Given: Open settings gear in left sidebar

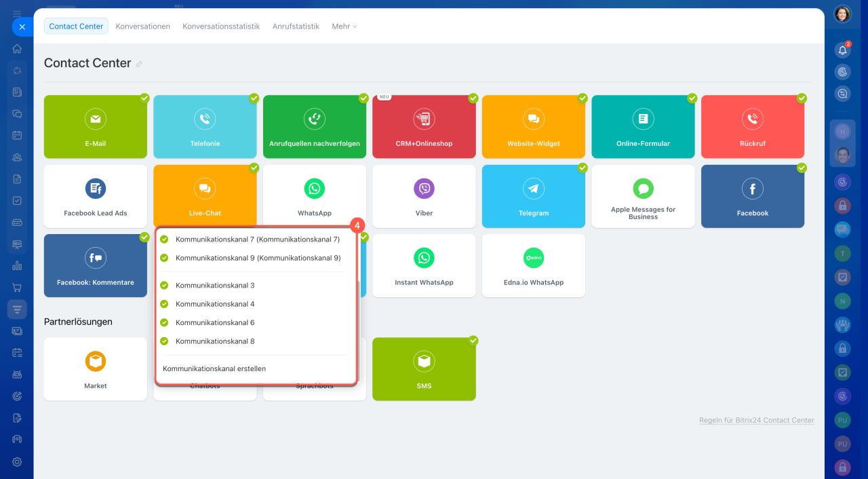Looking at the screenshot, I should 17,462.
